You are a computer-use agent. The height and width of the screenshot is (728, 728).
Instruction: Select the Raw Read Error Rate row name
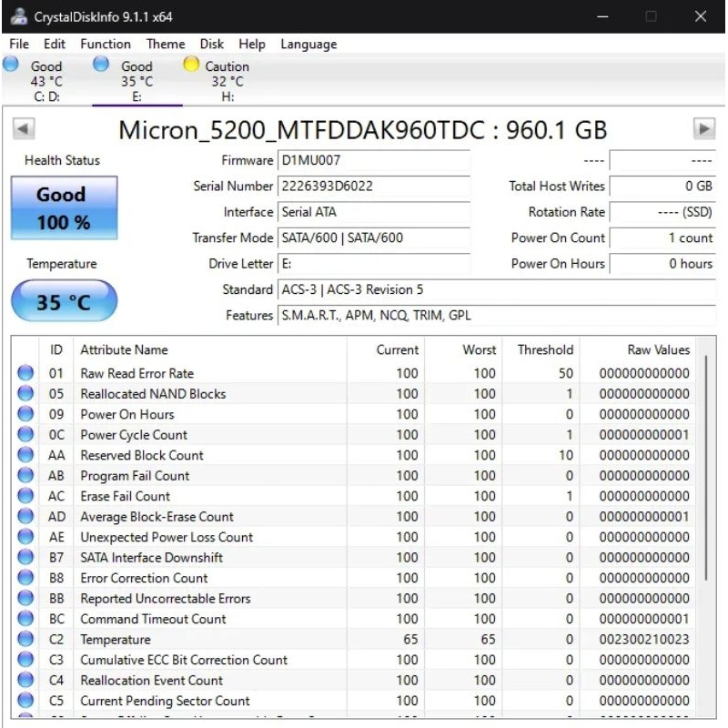coord(137,373)
